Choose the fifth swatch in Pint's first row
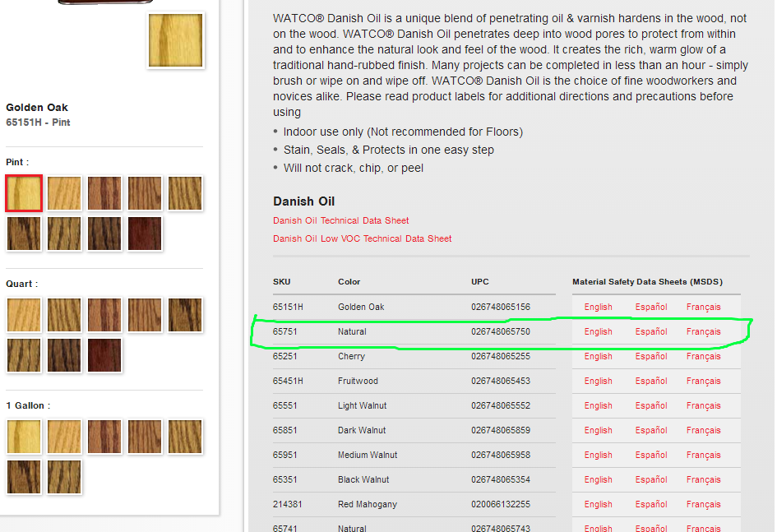This screenshot has height=532, width=777. click(x=185, y=193)
